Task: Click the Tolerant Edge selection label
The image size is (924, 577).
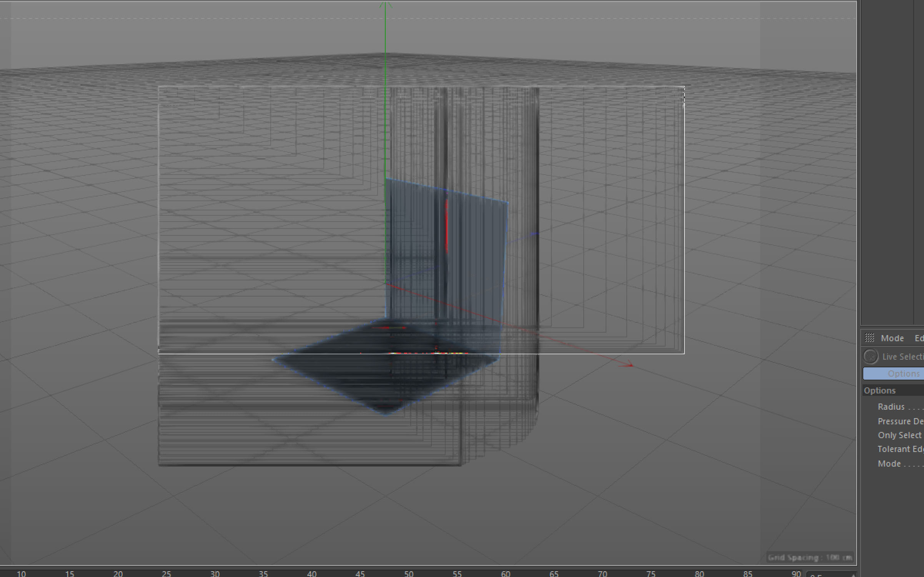Action: 900,449
